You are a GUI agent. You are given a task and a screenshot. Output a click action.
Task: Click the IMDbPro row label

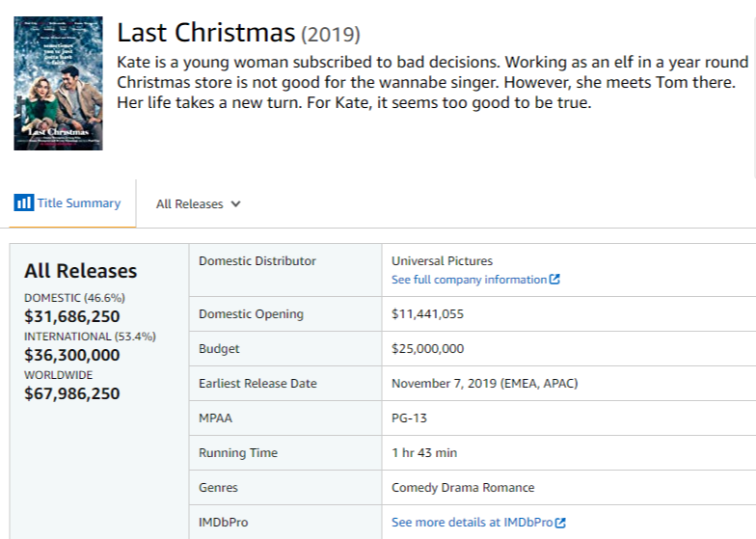pos(224,523)
